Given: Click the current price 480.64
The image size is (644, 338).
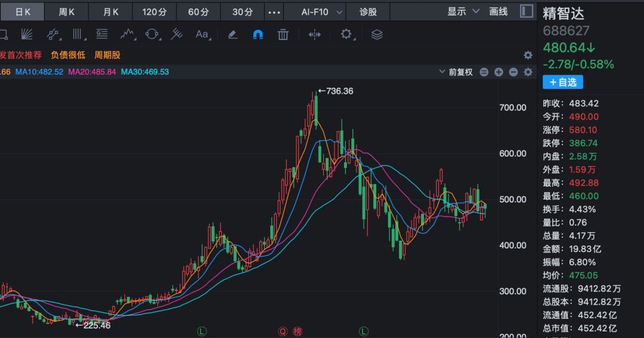Looking at the screenshot, I should (569, 48).
